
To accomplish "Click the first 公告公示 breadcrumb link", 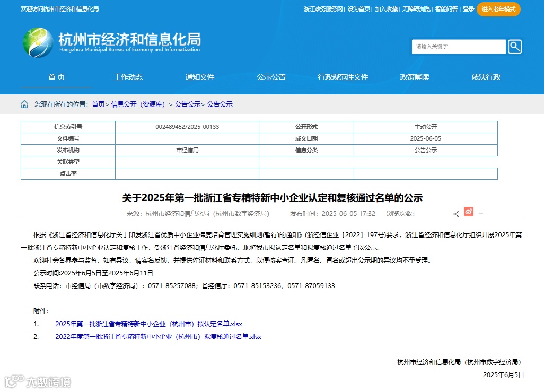I will tap(188, 104).
